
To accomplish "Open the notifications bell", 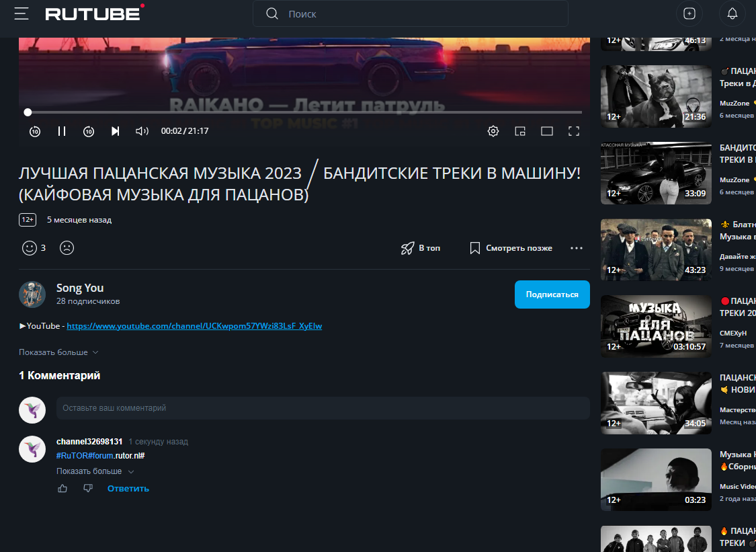I will (x=732, y=13).
